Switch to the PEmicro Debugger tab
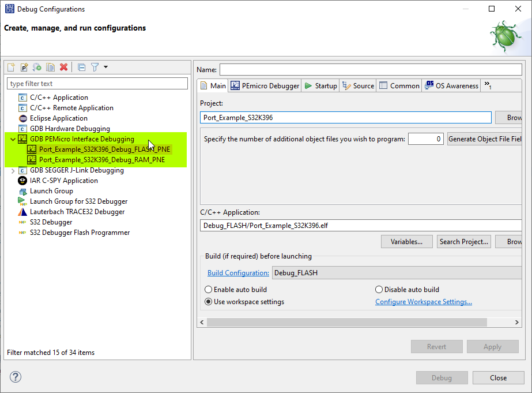Viewport: 532px width, 393px height. [x=265, y=85]
